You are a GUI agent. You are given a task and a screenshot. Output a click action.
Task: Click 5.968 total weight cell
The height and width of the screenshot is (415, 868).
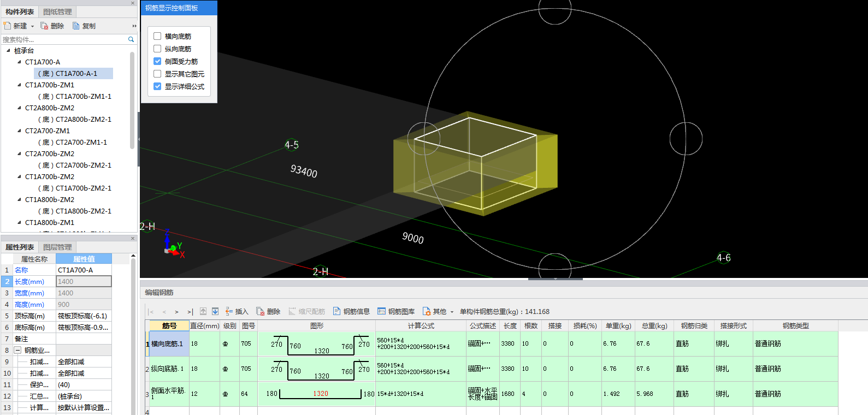click(653, 394)
